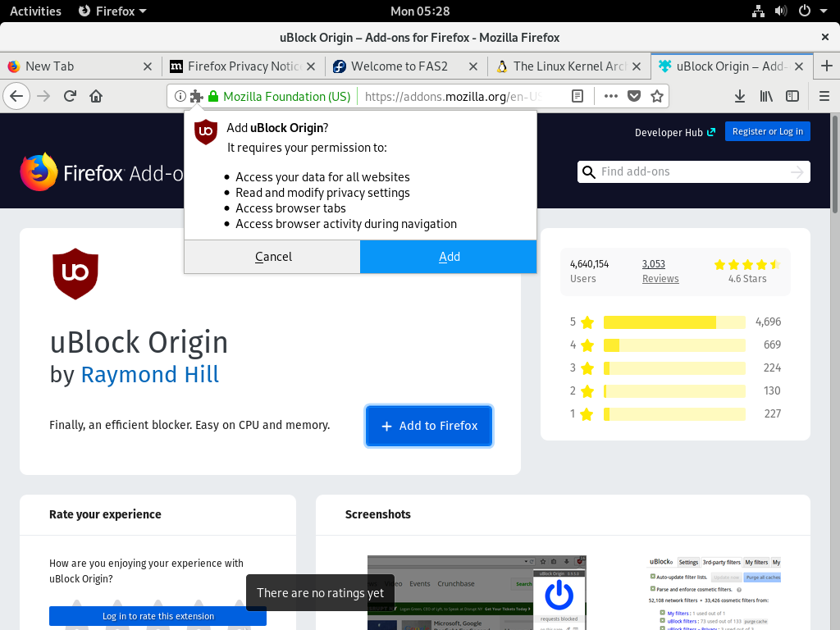Click the Mozilla Foundation (US) identity label
This screenshot has width=840, height=630.
286,97
